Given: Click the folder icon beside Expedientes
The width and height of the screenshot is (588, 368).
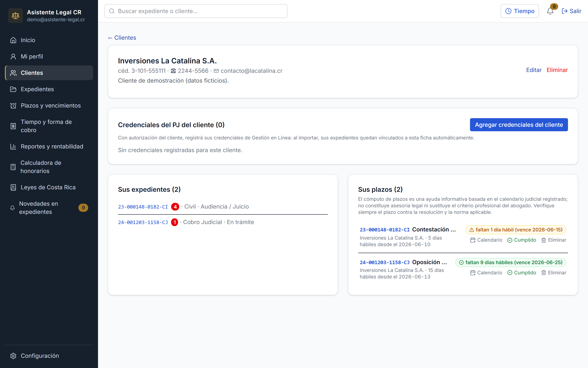Looking at the screenshot, I should pyautogui.click(x=13, y=89).
